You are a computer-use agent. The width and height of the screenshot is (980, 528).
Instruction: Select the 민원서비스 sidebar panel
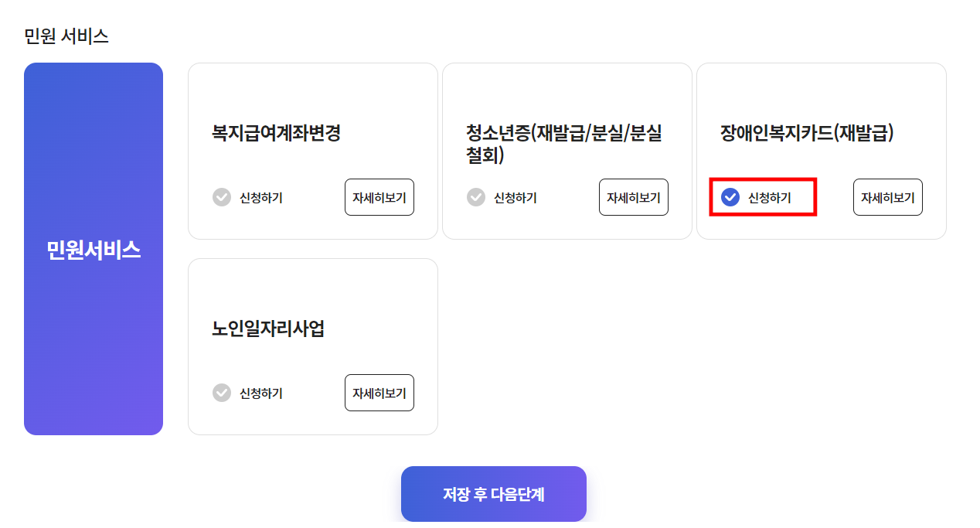point(93,249)
